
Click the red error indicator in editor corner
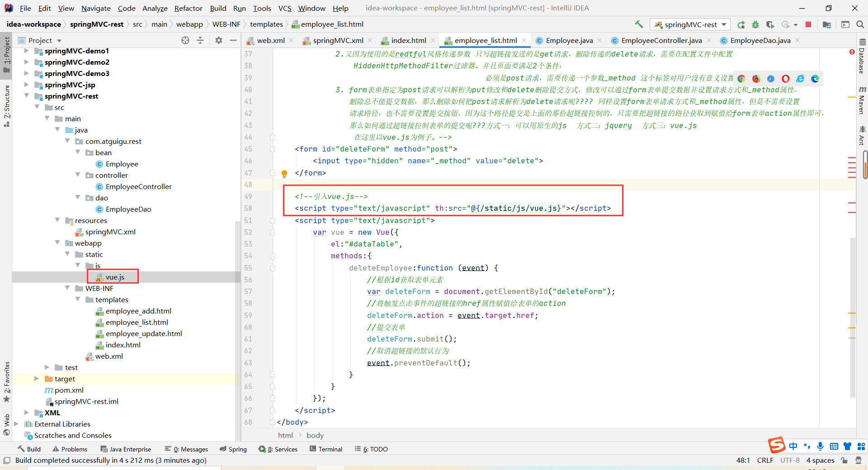click(x=852, y=52)
